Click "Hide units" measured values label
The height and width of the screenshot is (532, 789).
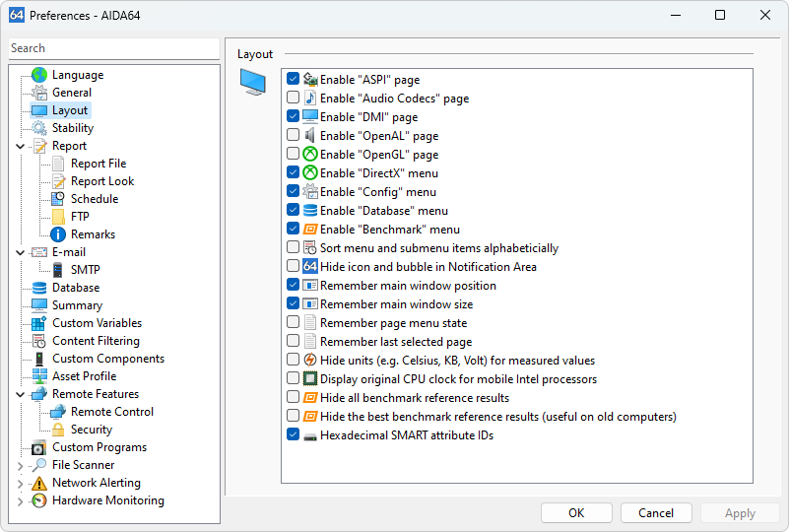[457, 361]
